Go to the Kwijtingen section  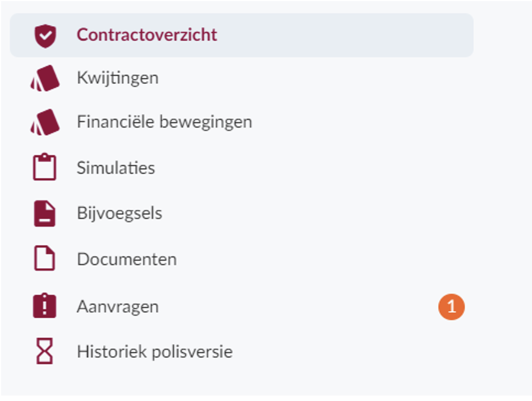click(x=241, y=78)
